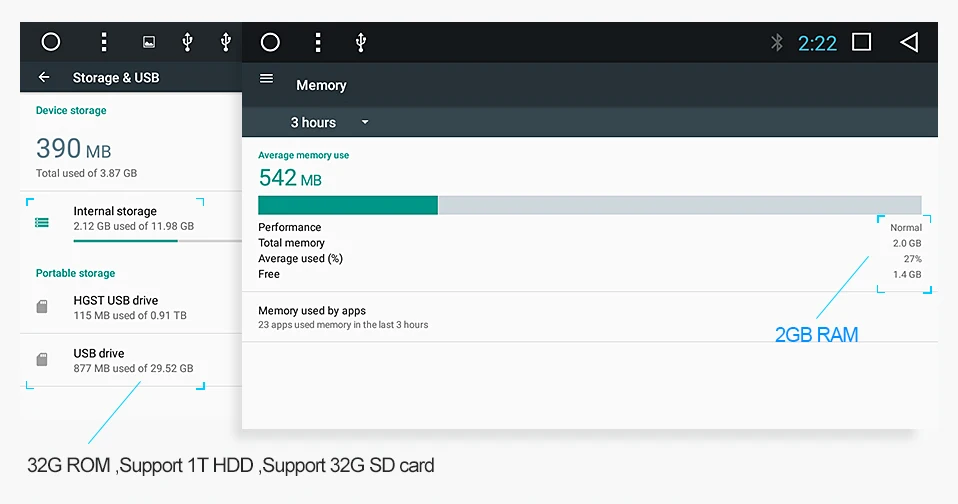
Task: Tap the SD card icon beside USB drive
Action: [42, 360]
